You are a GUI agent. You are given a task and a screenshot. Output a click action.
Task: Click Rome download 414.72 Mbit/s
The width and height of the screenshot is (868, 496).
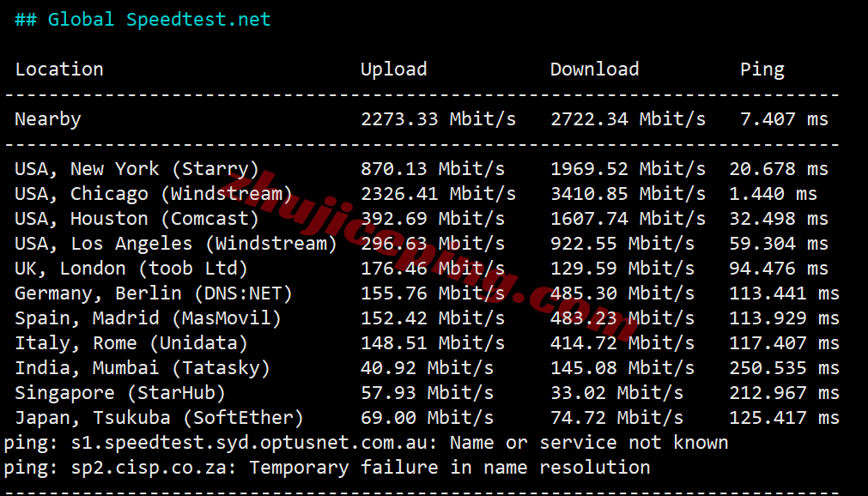[622, 343]
